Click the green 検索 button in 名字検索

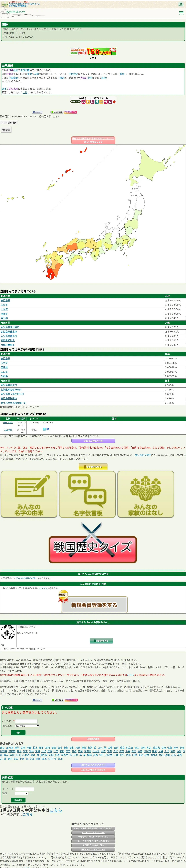pos(18,733)
